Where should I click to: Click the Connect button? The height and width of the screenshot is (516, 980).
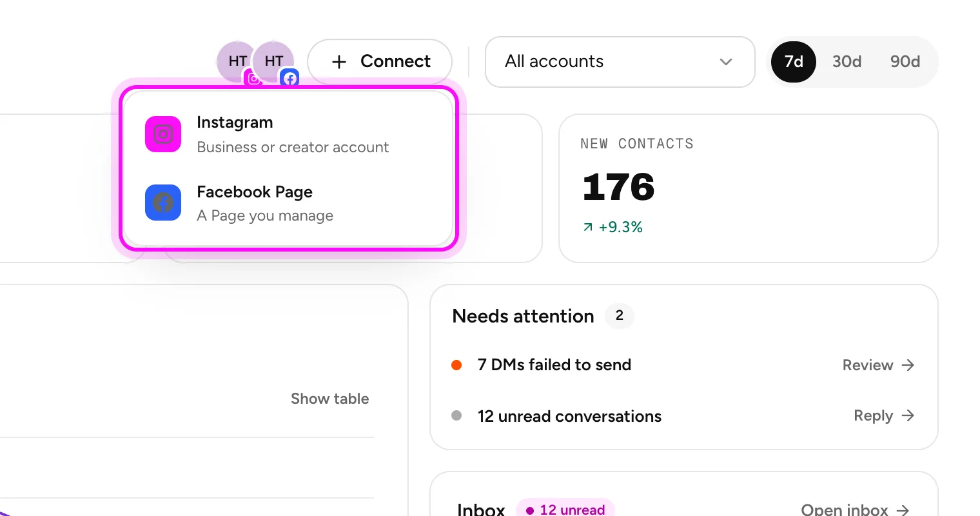coord(380,62)
